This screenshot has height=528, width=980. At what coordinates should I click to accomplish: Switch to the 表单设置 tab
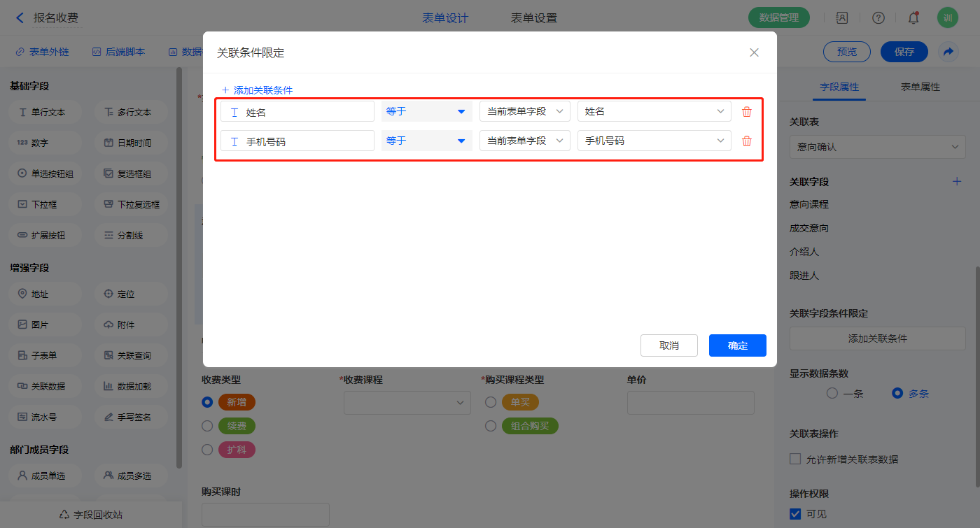(x=534, y=18)
